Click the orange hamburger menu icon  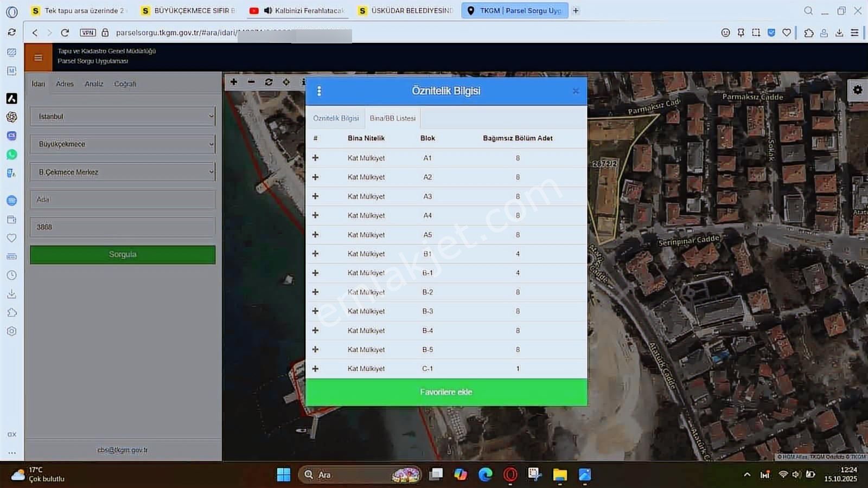coord(38,57)
